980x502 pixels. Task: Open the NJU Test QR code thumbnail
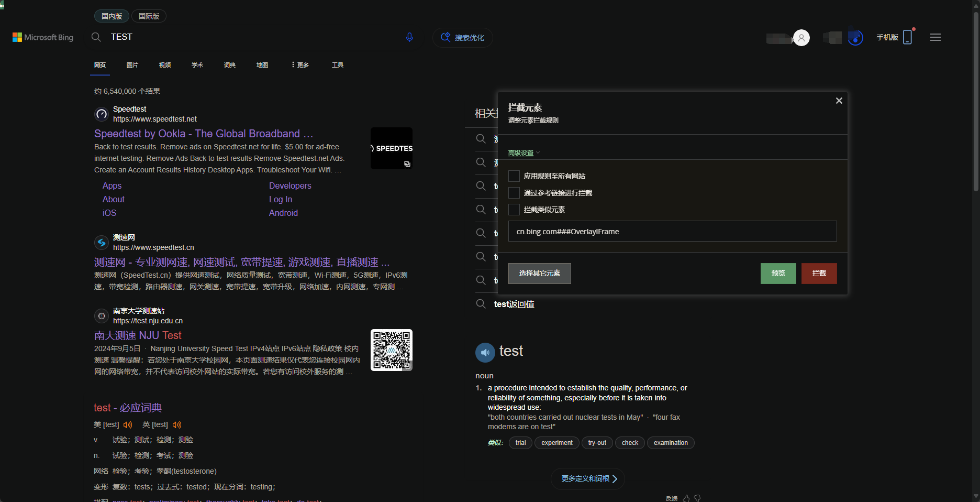[x=392, y=350]
